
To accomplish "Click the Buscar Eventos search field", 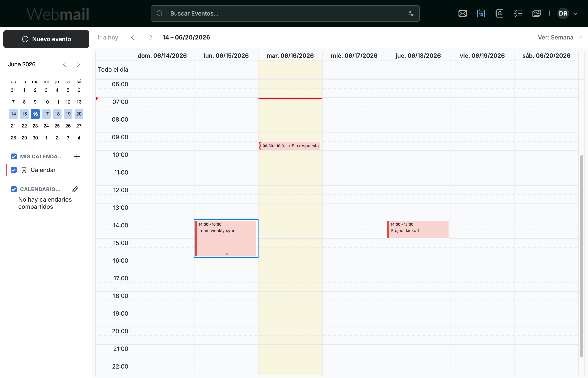I will (x=285, y=13).
